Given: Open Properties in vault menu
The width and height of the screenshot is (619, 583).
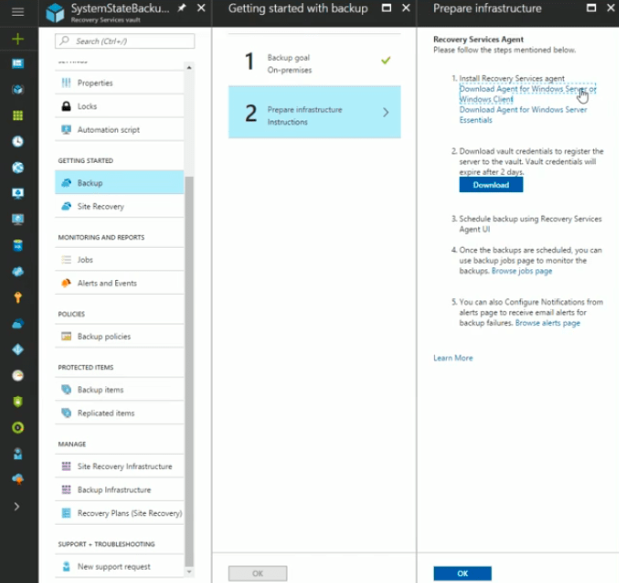Looking at the screenshot, I should [119, 83].
